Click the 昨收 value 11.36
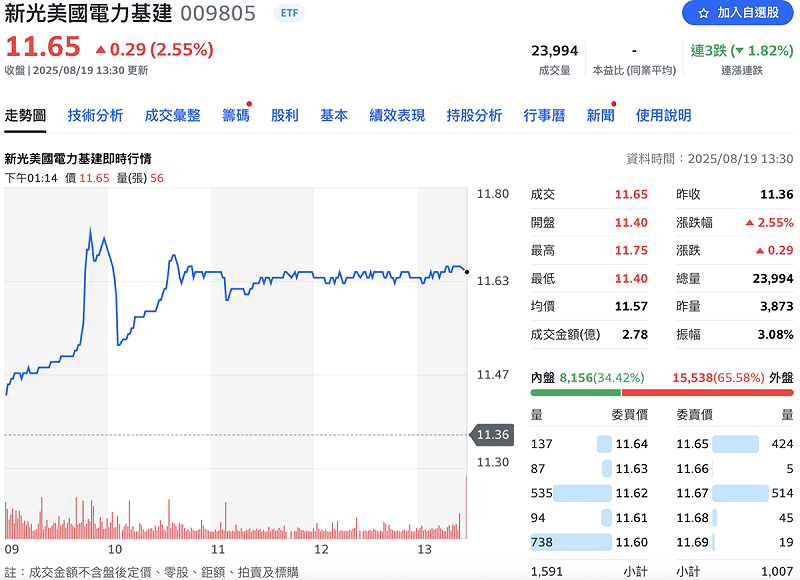Viewport: 800px width, 580px height. (x=777, y=194)
